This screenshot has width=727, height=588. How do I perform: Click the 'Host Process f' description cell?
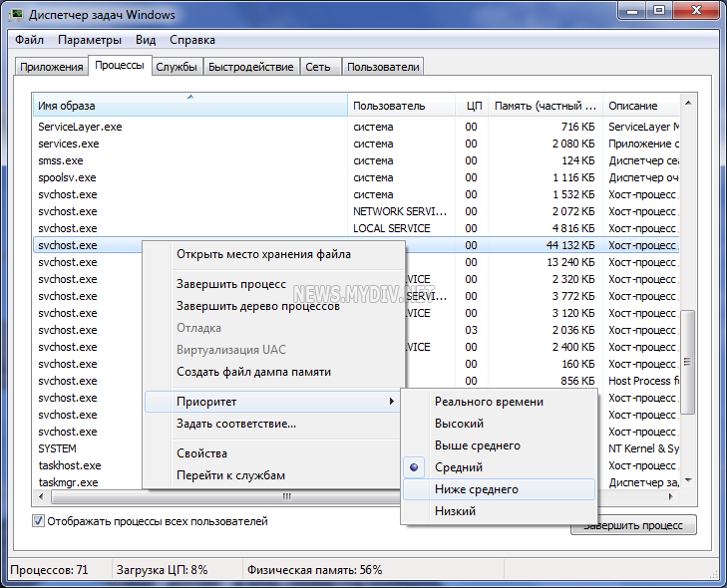pyautogui.click(x=643, y=381)
